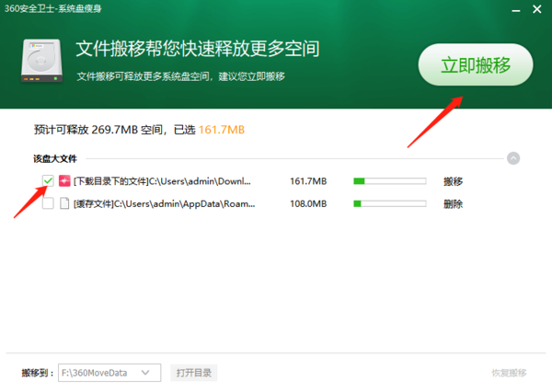Click the 恢复搬移 link

tap(509, 373)
